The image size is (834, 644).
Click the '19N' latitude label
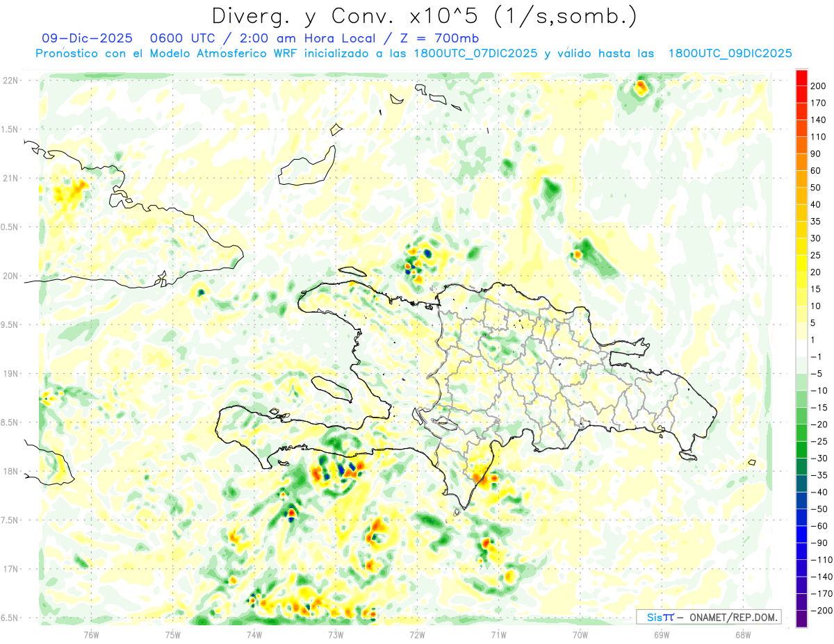click(10, 374)
